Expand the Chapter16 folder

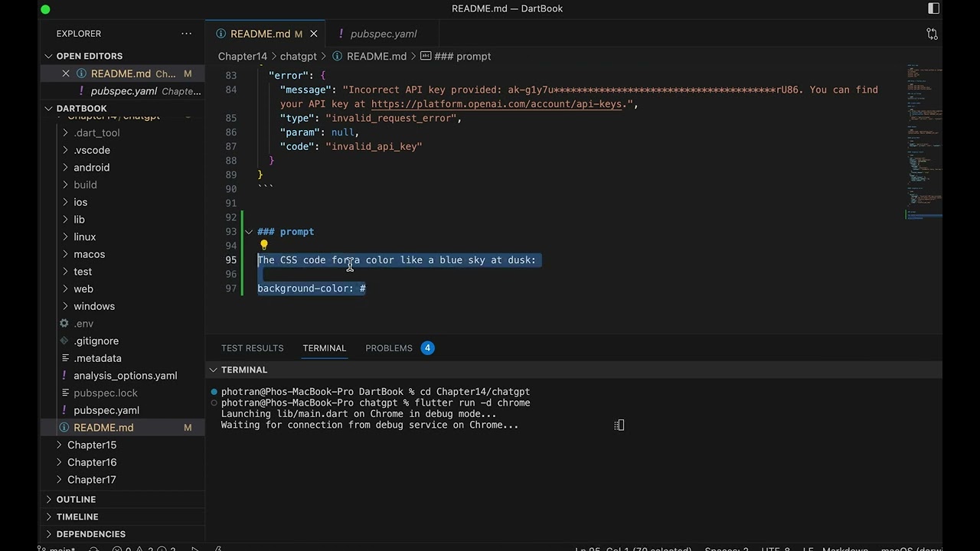(x=59, y=462)
